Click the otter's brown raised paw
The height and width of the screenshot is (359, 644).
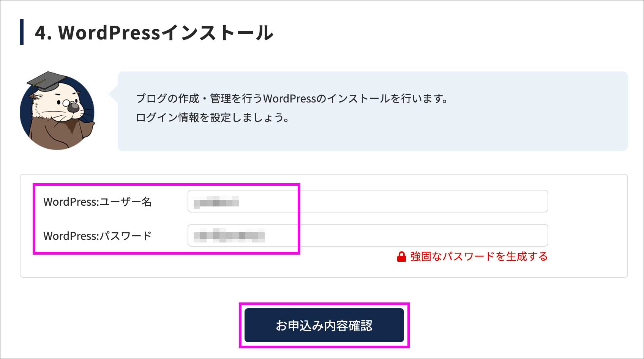[x=88, y=129]
